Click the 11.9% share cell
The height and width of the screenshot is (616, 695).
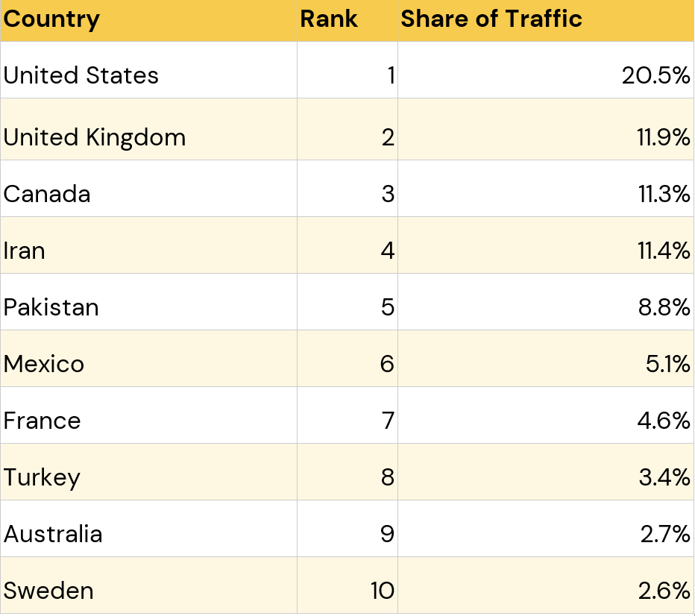tap(662, 137)
